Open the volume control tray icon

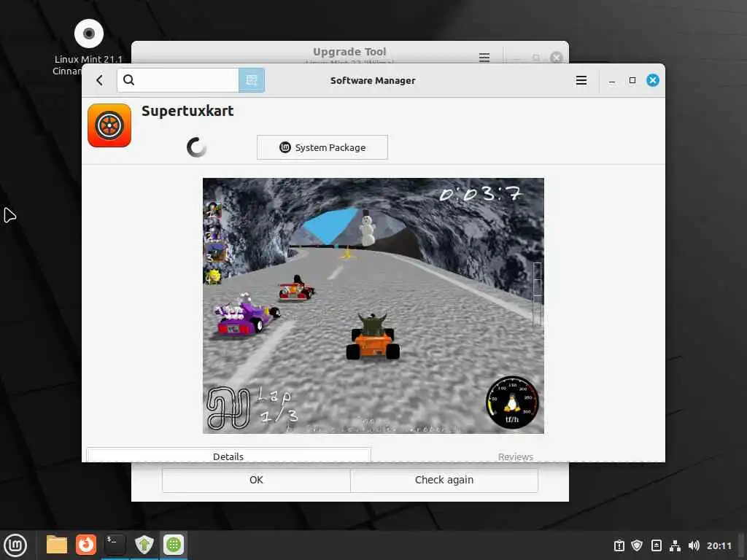coord(694,545)
